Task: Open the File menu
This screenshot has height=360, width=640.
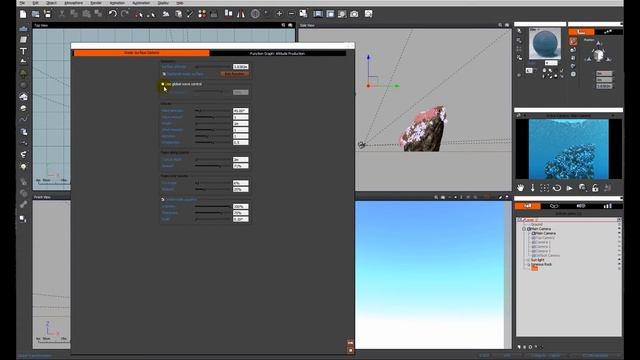Action: [22, 3]
